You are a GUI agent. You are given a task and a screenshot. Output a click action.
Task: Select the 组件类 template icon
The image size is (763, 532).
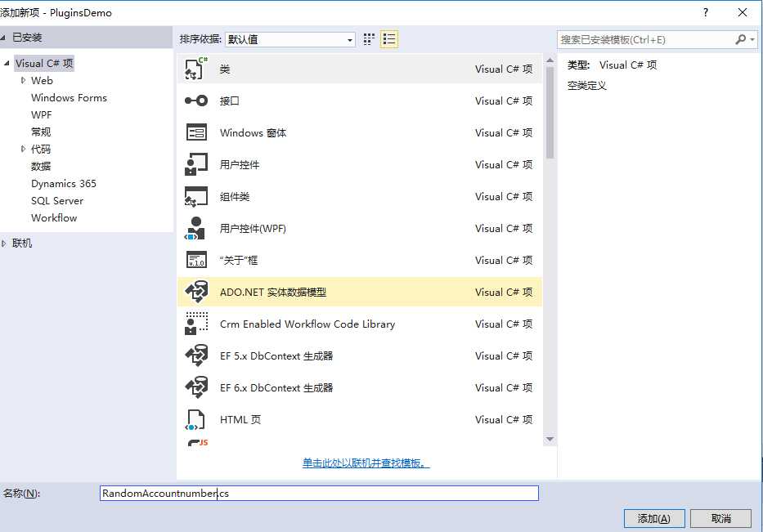pyautogui.click(x=196, y=196)
